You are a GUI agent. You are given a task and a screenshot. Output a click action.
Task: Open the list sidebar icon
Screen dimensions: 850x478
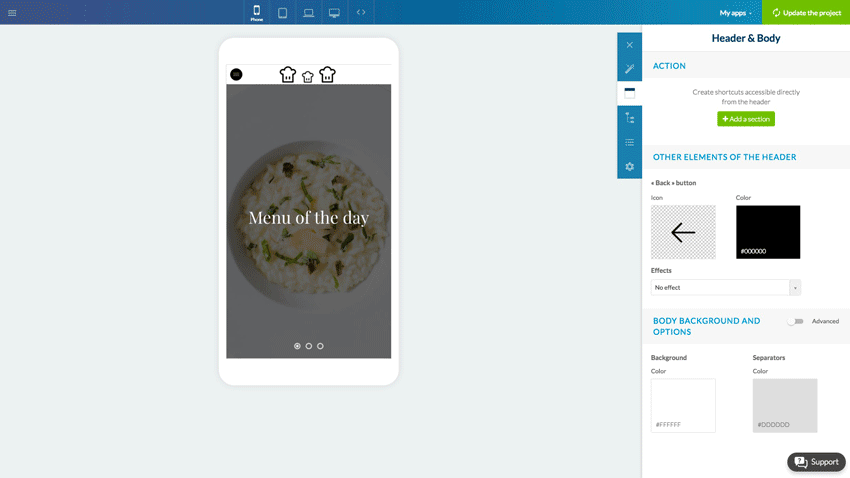click(x=629, y=142)
